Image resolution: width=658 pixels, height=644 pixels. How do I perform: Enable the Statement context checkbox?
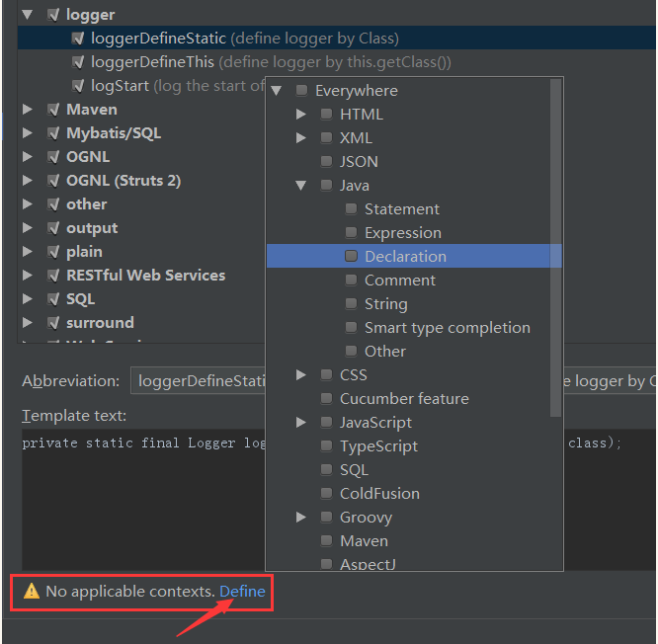(352, 208)
